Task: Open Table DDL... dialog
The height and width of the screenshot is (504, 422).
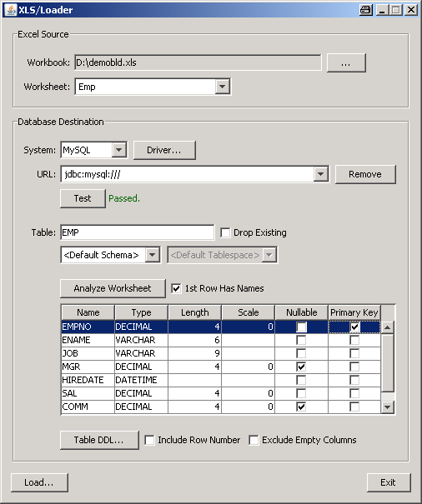Action: point(99,440)
